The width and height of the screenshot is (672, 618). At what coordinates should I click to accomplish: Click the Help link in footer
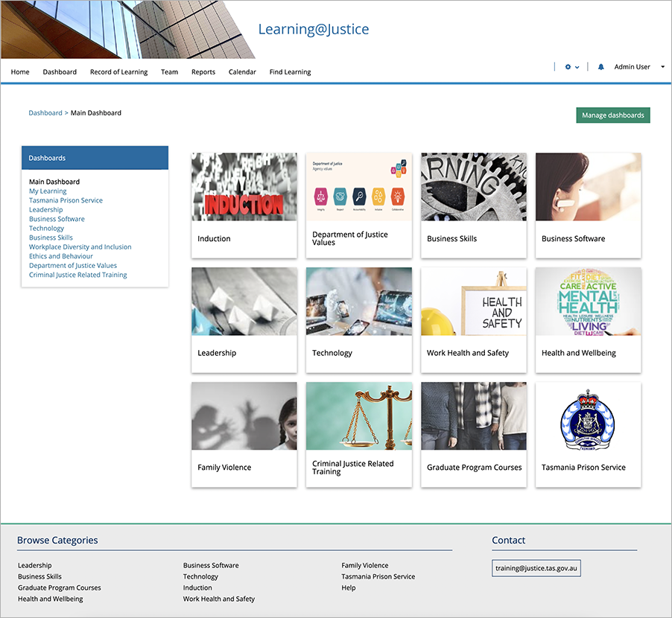[x=349, y=588]
